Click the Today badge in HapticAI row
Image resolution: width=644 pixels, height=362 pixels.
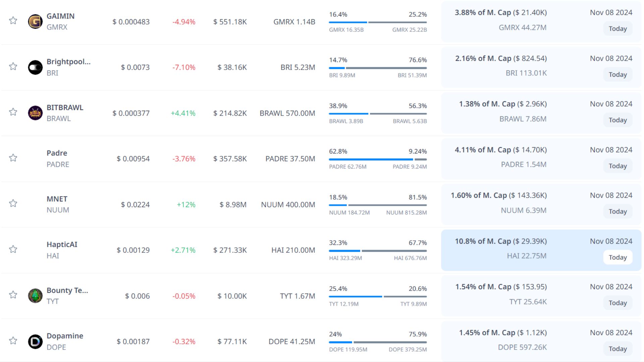pyautogui.click(x=618, y=257)
